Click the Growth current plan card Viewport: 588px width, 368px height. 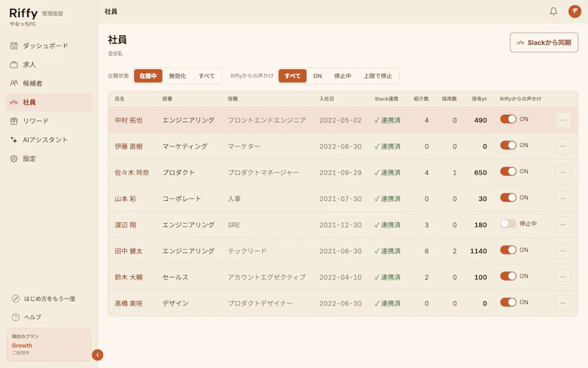click(49, 344)
